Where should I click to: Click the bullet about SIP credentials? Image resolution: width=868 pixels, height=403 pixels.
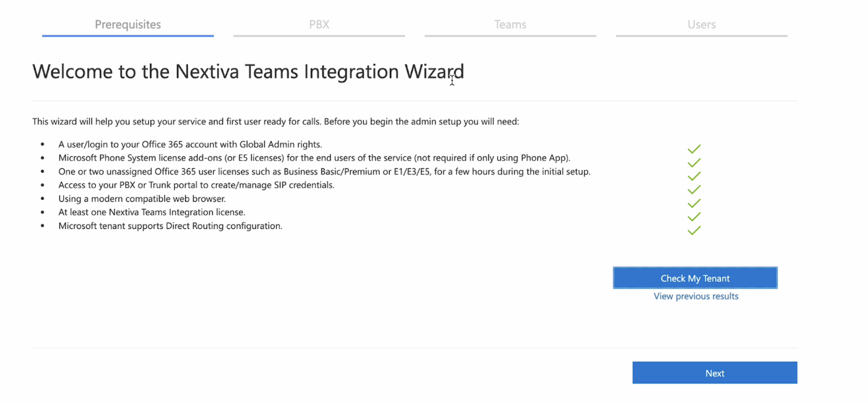[196, 185]
